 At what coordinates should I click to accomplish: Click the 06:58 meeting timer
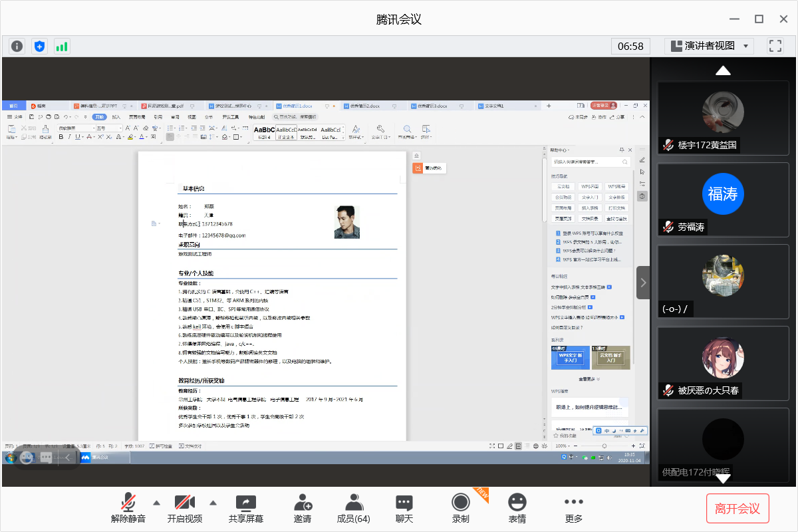[630, 46]
